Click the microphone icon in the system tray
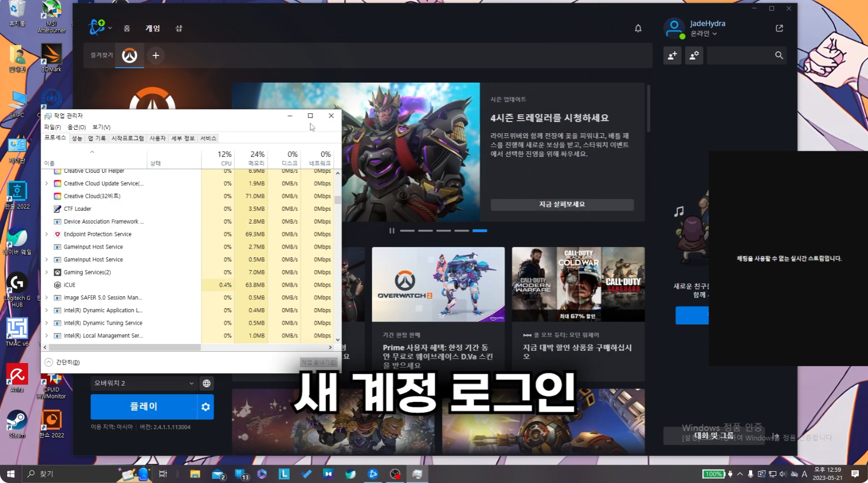 coord(750,474)
